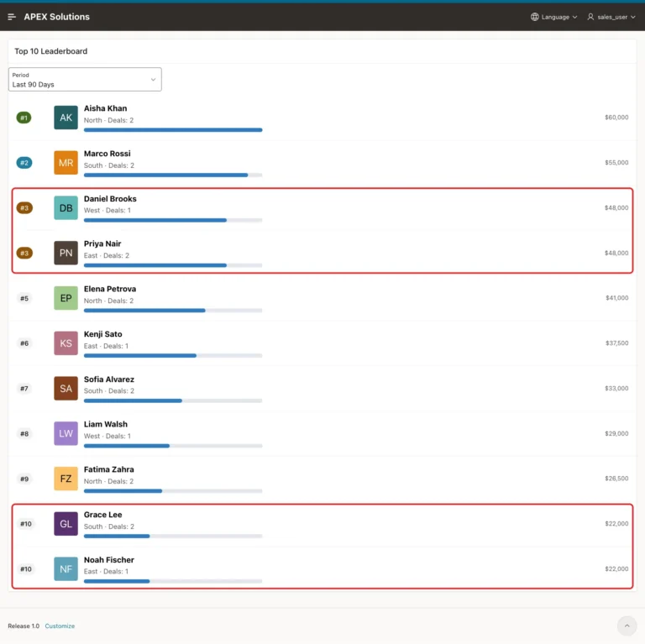Click Sofia Alvarez's SA avatar

[66, 389]
